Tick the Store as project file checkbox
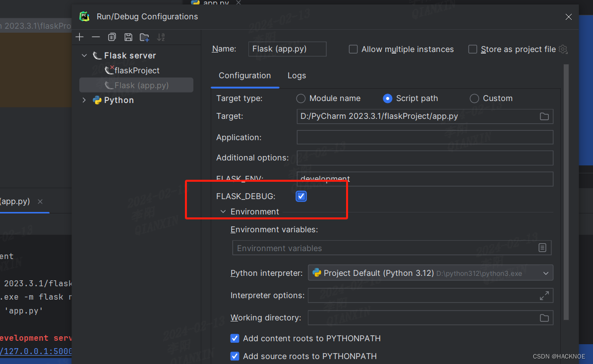593x364 pixels. coord(473,49)
